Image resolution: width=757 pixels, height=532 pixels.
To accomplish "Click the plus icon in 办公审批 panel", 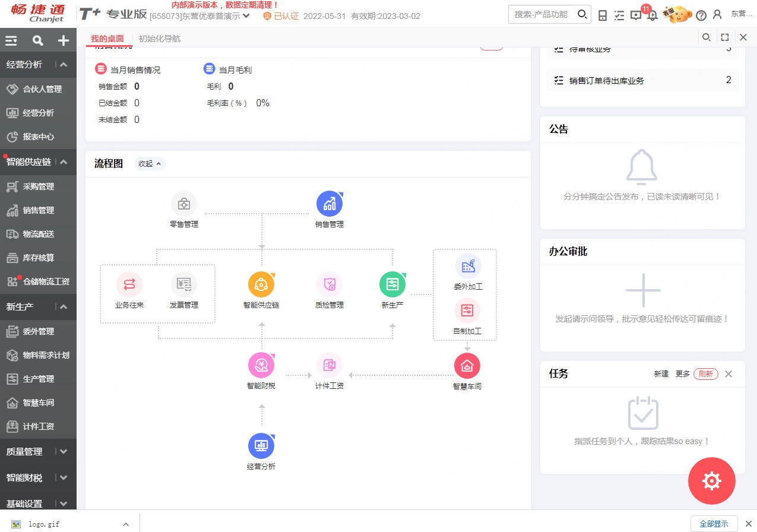I will (x=643, y=290).
